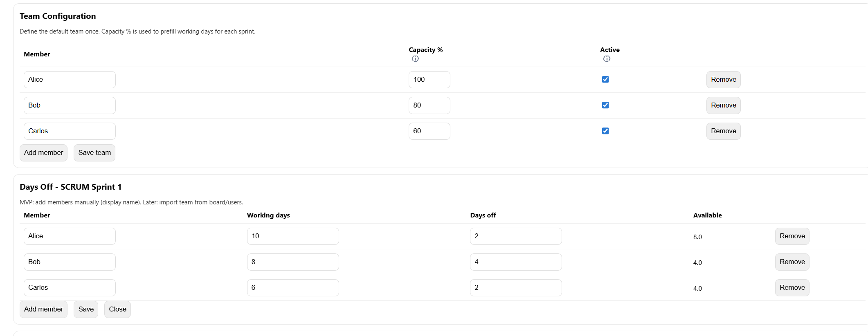Viewport: 868px width, 336px height.
Task: Click the info icon under Active
Action: 607,59
